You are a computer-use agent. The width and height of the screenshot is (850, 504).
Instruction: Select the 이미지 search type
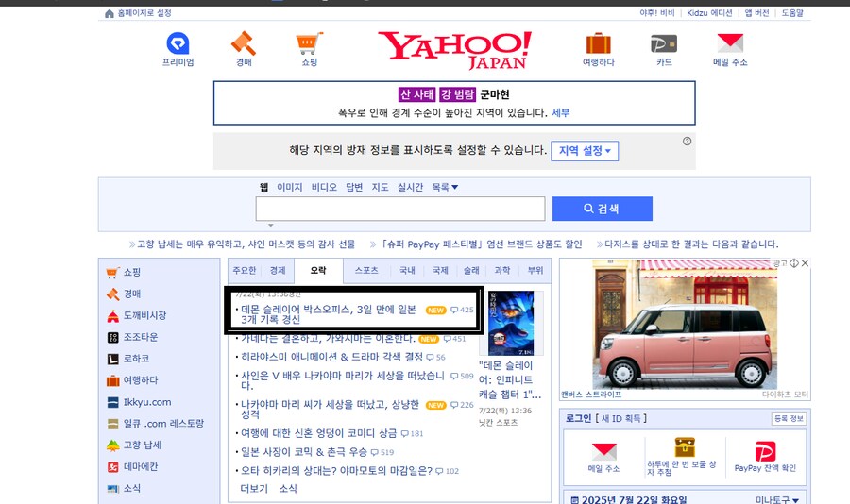click(290, 187)
